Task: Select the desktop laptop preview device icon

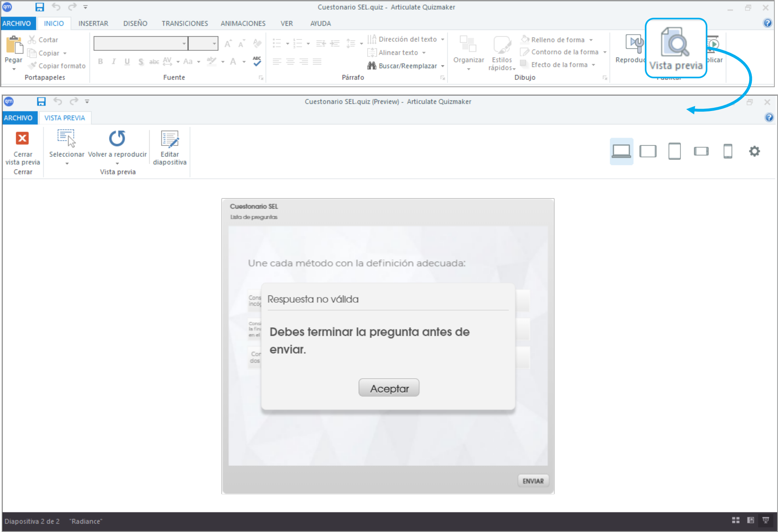Action: pyautogui.click(x=621, y=151)
